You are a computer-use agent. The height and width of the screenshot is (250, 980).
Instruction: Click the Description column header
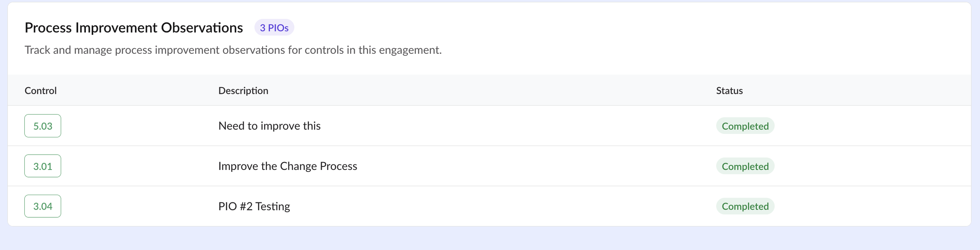click(x=243, y=91)
